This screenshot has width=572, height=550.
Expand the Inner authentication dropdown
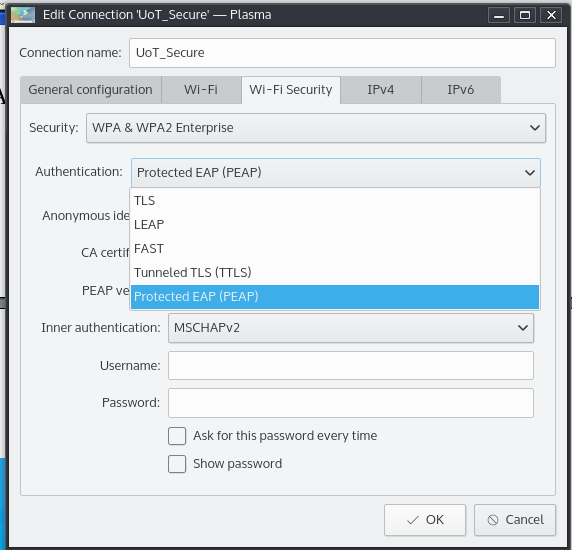pos(351,328)
